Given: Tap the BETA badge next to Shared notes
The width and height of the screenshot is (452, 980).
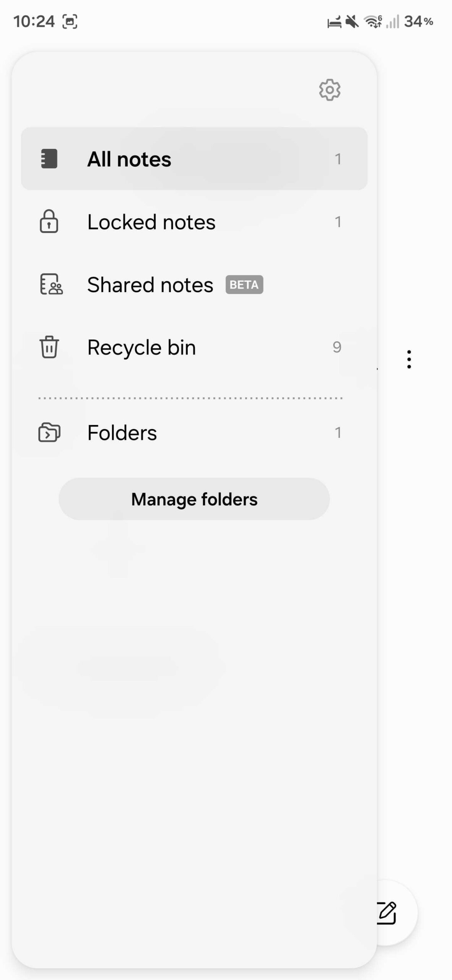Looking at the screenshot, I should click(x=244, y=284).
